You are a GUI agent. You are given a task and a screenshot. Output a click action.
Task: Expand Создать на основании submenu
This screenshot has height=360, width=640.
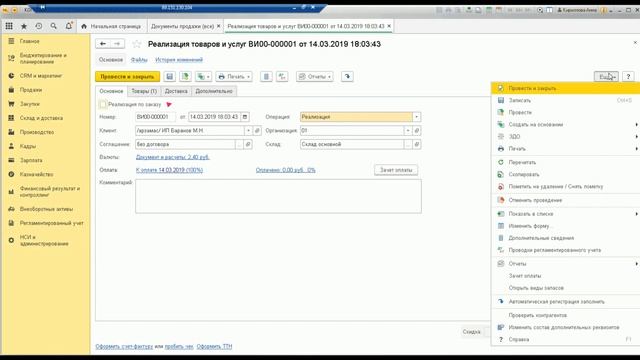click(x=566, y=124)
